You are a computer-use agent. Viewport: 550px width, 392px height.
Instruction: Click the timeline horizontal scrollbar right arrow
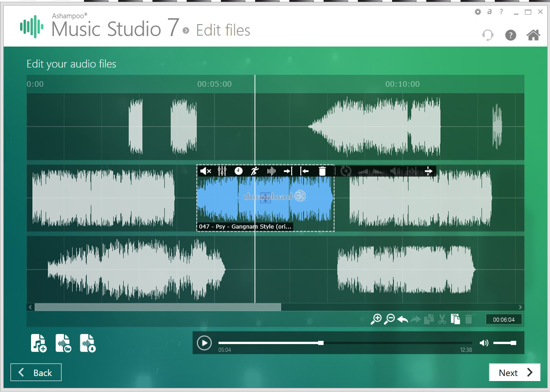pos(520,308)
